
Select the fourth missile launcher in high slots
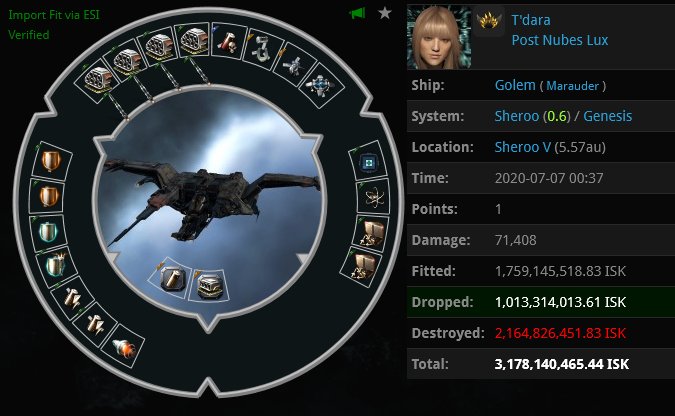pyautogui.click(x=194, y=40)
